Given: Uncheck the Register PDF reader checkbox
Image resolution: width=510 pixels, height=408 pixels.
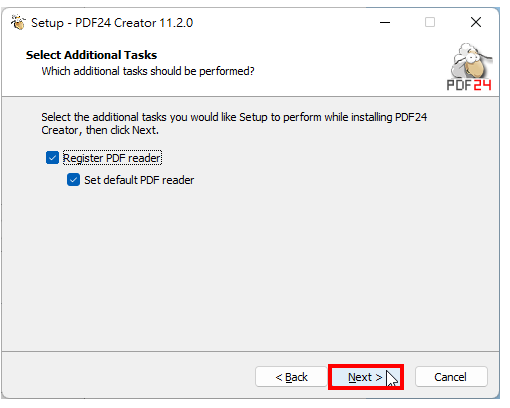Looking at the screenshot, I should tap(52, 158).
